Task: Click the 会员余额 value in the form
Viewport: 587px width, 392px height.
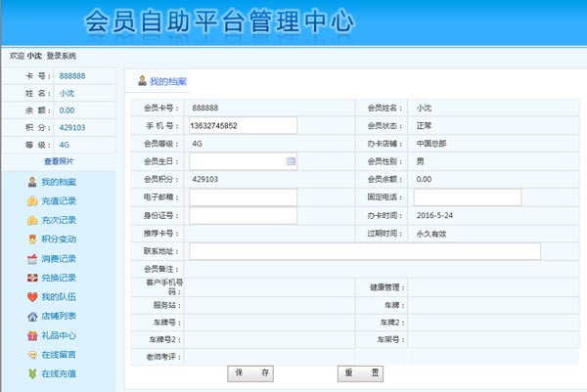Action: pos(424,179)
